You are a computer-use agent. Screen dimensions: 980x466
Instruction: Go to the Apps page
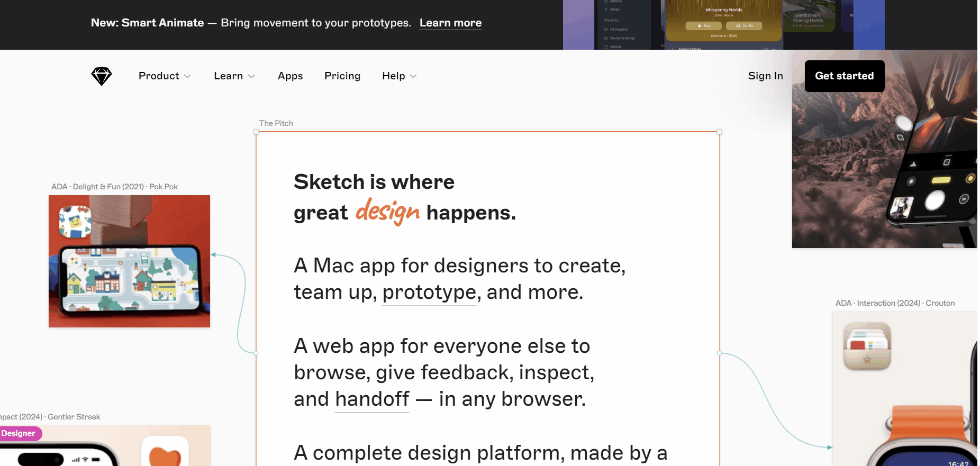pos(290,76)
